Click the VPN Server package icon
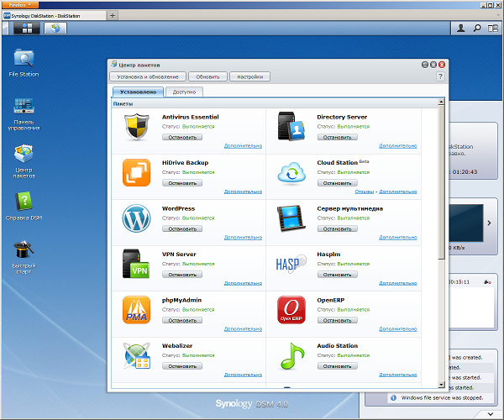The width and height of the screenshot is (504, 420). pos(136,264)
